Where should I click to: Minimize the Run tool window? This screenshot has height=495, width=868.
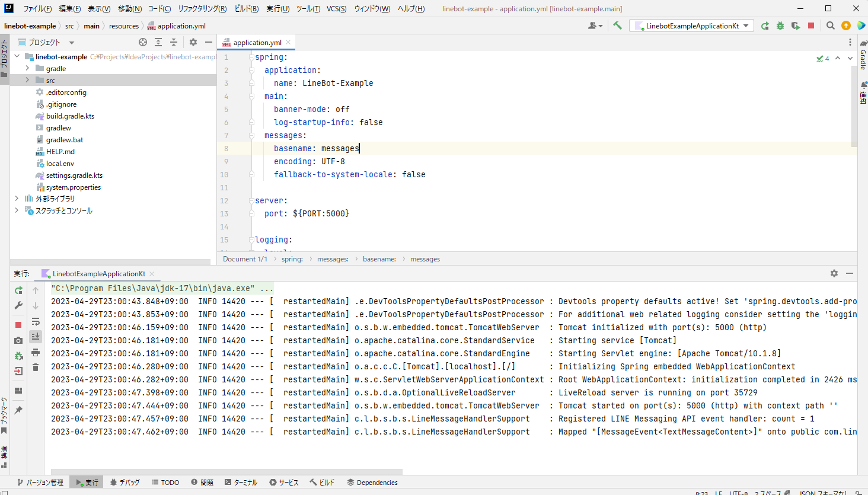coord(850,273)
